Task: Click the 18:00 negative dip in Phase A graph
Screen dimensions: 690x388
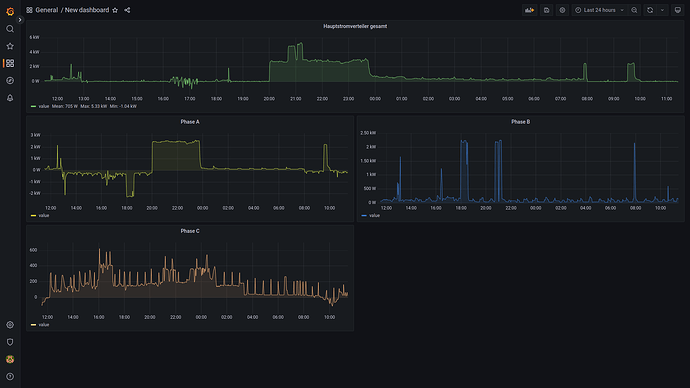Action: tap(130, 185)
